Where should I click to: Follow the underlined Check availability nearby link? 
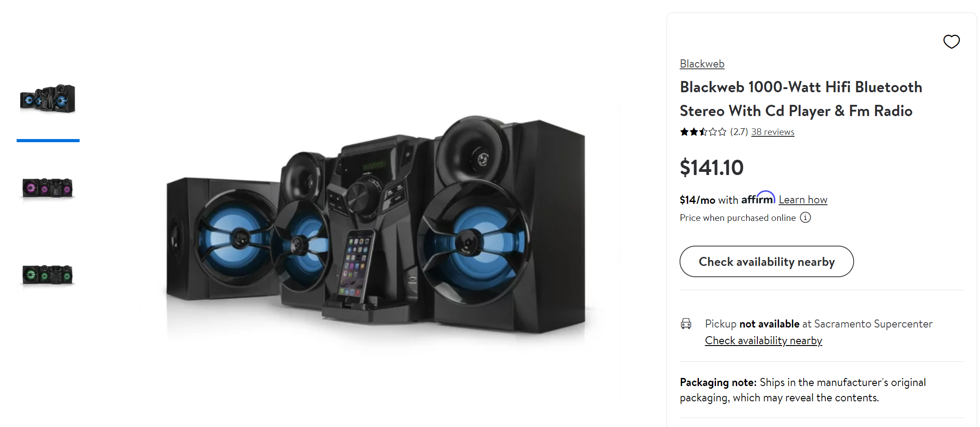click(x=763, y=341)
